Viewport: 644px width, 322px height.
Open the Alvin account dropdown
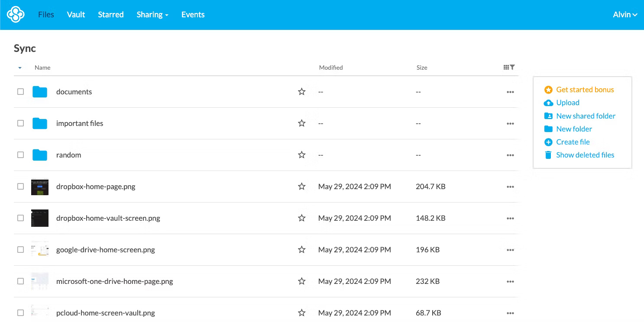[x=625, y=14]
